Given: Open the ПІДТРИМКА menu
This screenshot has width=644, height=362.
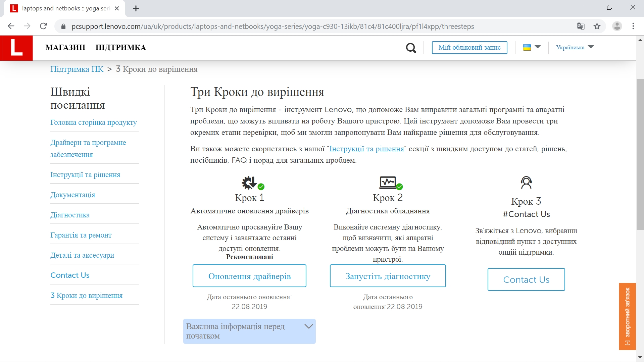Looking at the screenshot, I should coord(121,48).
